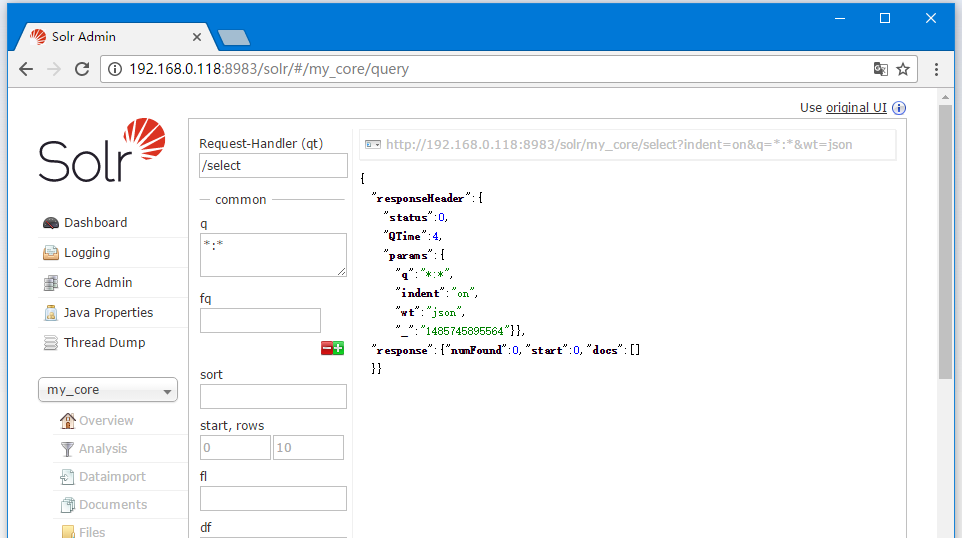Click the "common" section label

tap(240, 200)
